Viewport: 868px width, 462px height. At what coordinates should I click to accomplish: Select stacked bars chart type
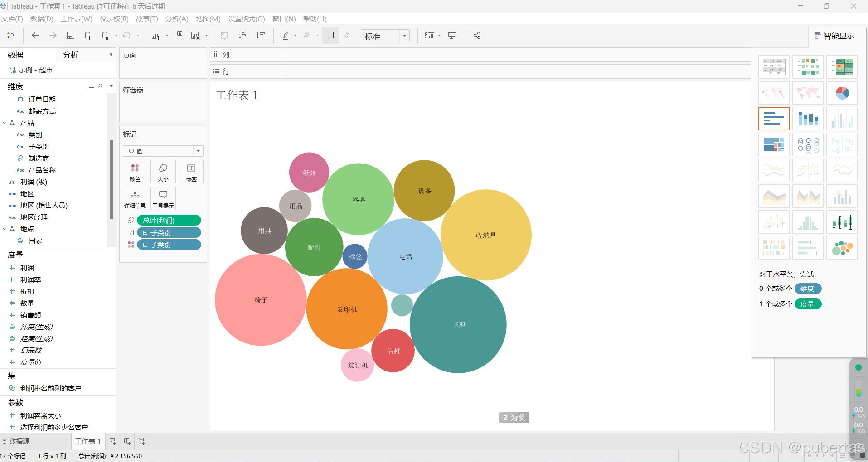click(x=808, y=119)
